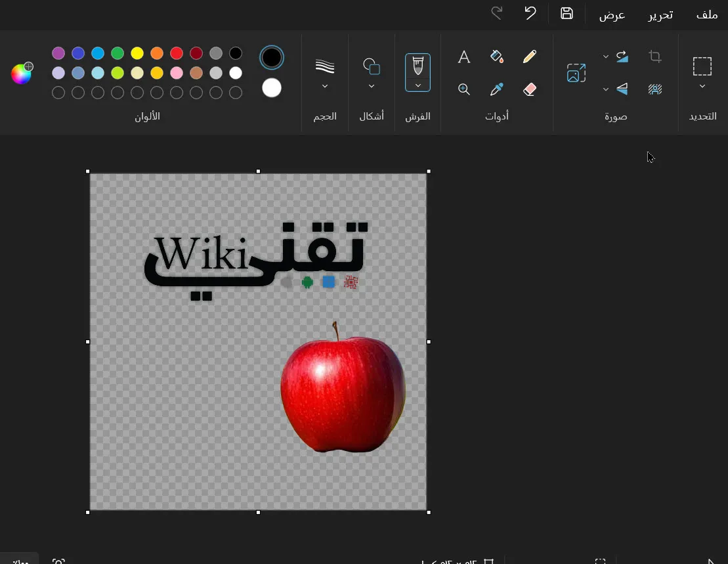Pick the purple color swatch

click(x=58, y=53)
